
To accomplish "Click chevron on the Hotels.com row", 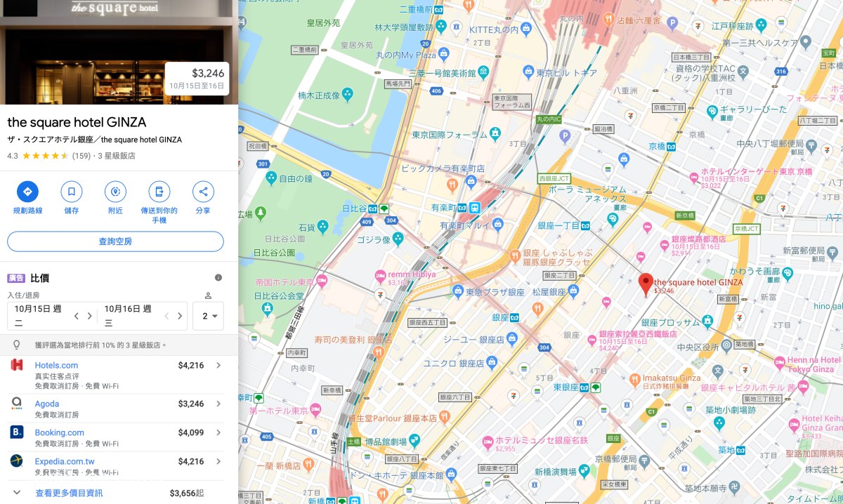I will [218, 365].
